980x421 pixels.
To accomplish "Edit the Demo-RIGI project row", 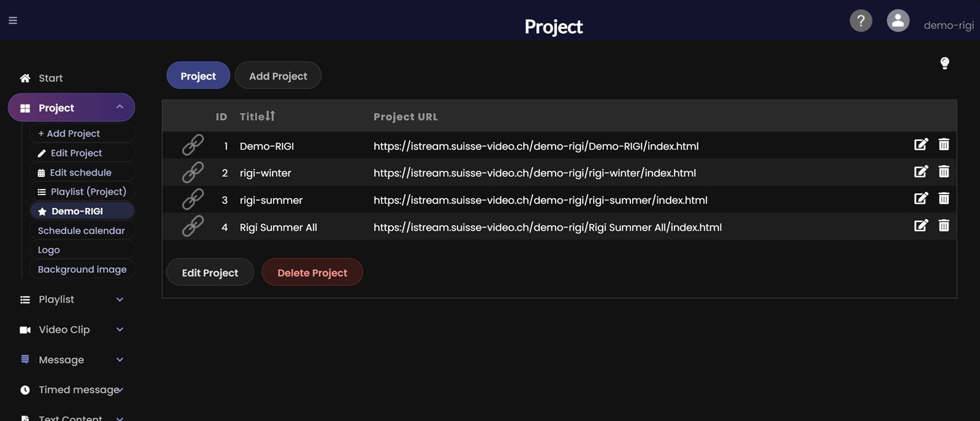I will (921, 144).
